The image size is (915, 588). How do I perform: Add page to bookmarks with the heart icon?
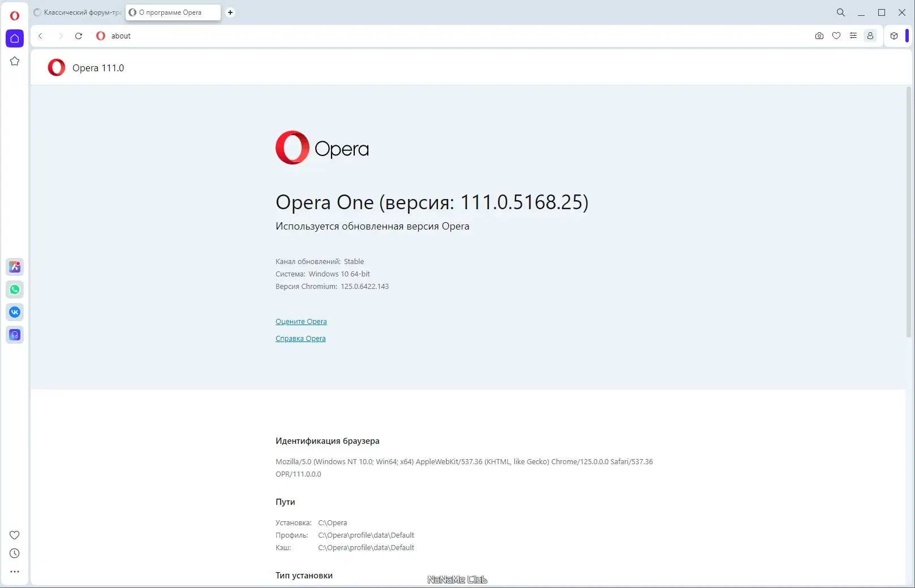point(836,36)
